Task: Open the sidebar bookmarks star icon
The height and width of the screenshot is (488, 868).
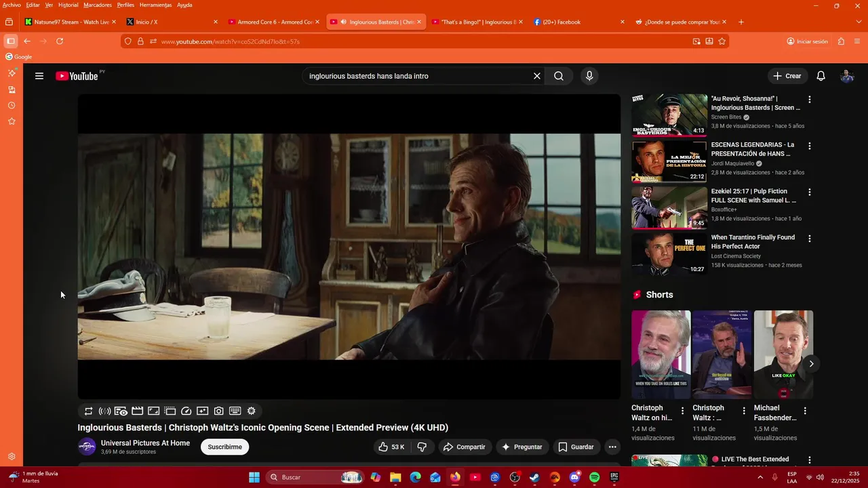Action: coord(12,121)
